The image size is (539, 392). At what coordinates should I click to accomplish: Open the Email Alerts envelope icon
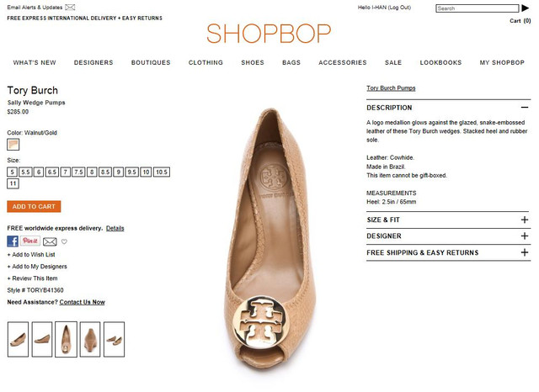click(x=70, y=8)
